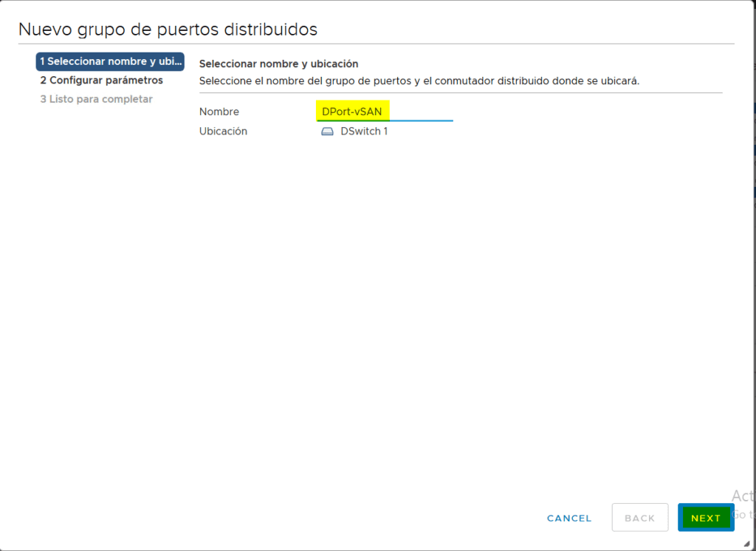Viewport: 756px width, 551px height.
Task: Click the DSwitch 1 distributed switch icon
Action: [x=328, y=131]
